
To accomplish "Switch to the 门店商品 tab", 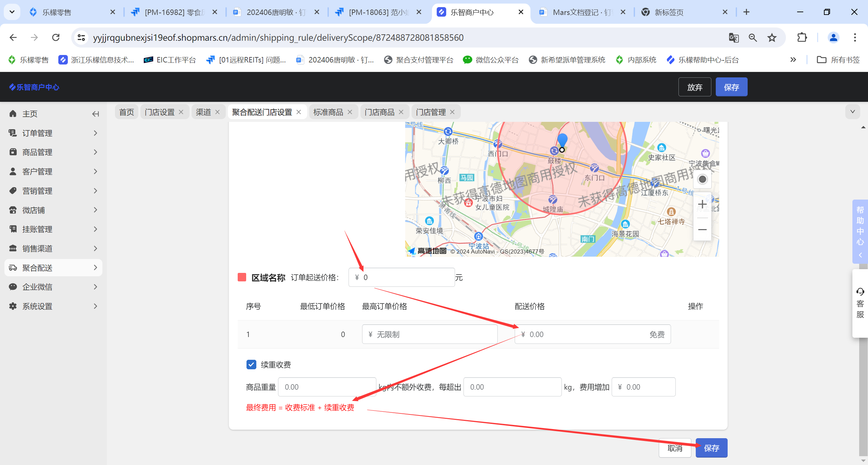I will pyautogui.click(x=379, y=112).
